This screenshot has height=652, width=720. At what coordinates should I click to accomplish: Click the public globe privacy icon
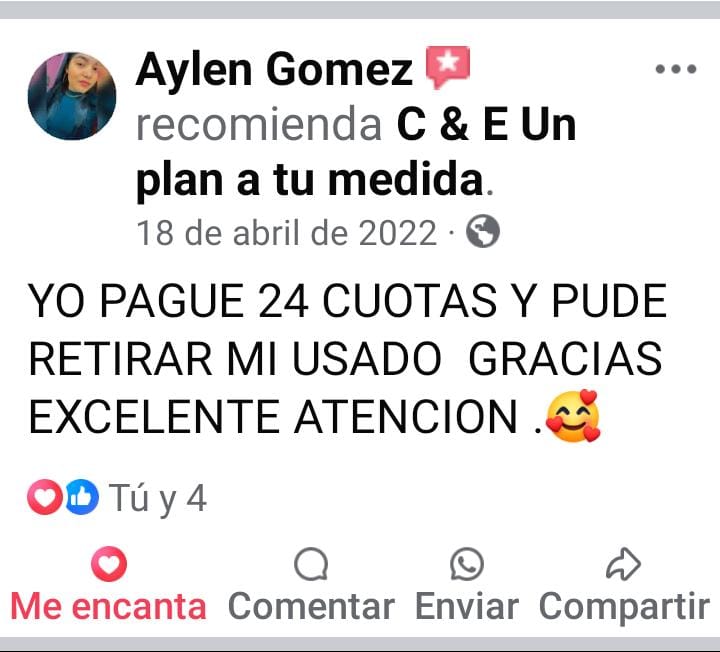(483, 231)
